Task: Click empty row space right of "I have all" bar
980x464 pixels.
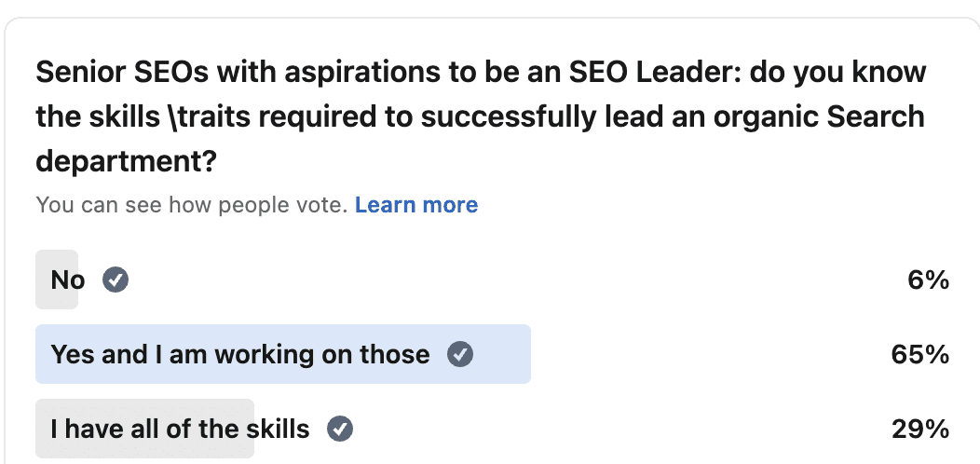Action: coord(606,429)
